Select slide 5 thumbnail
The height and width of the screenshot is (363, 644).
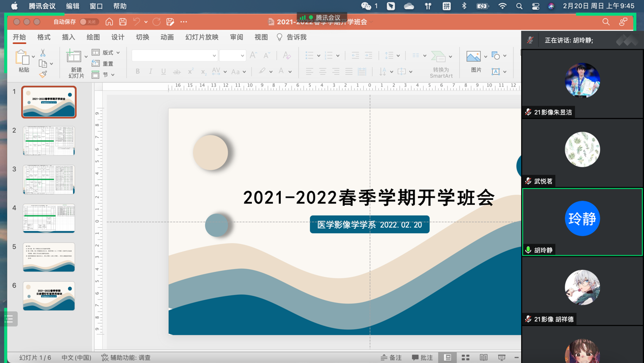point(49,257)
